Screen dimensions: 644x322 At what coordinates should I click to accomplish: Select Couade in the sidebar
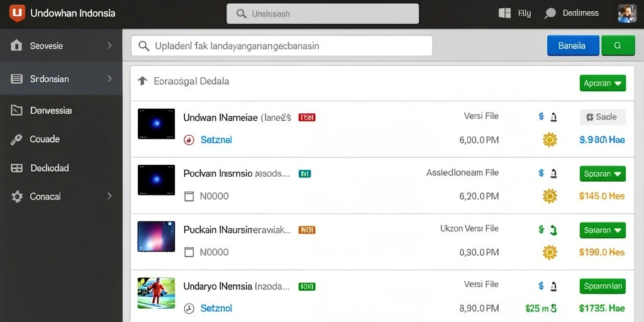(61, 140)
